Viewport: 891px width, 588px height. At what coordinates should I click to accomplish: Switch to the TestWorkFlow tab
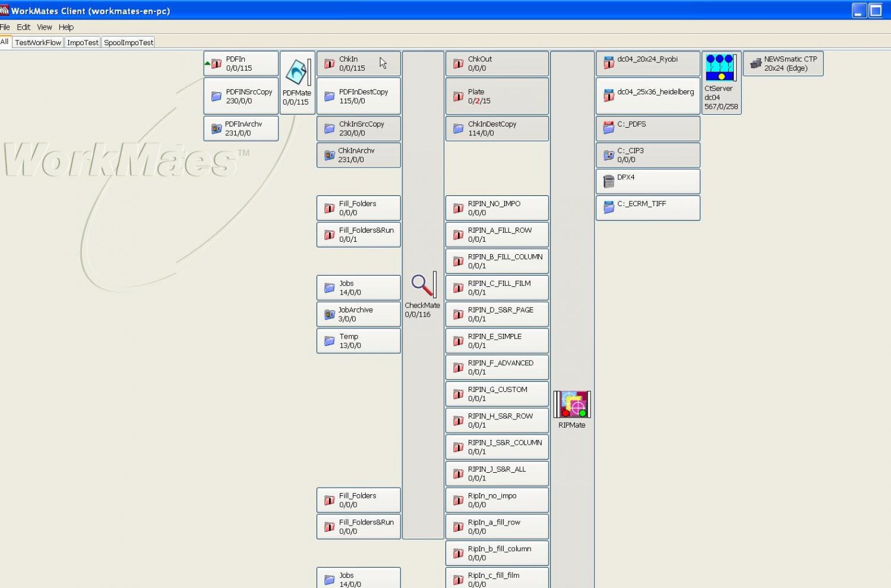click(38, 43)
